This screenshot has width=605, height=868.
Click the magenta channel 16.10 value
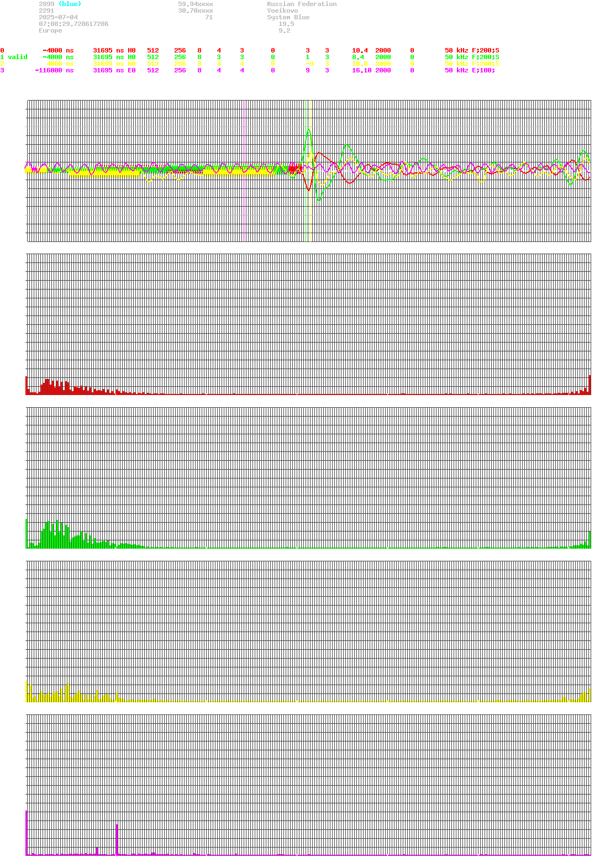click(x=362, y=70)
